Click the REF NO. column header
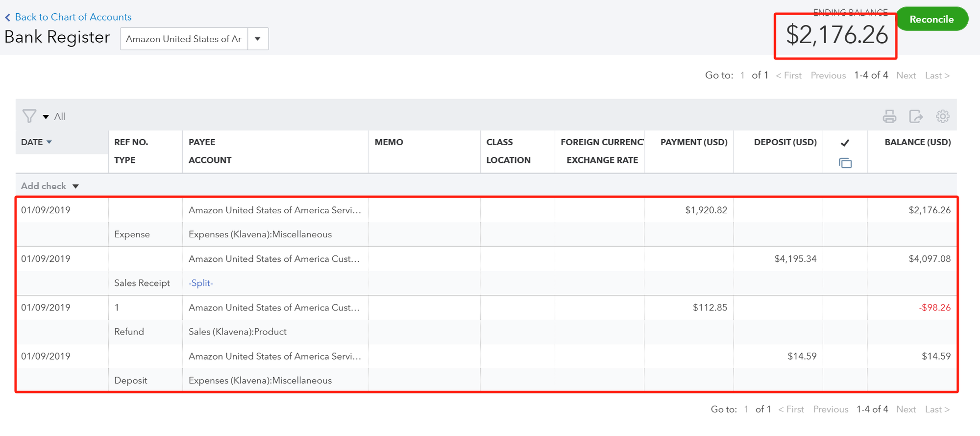This screenshot has width=980, height=436. [x=131, y=142]
